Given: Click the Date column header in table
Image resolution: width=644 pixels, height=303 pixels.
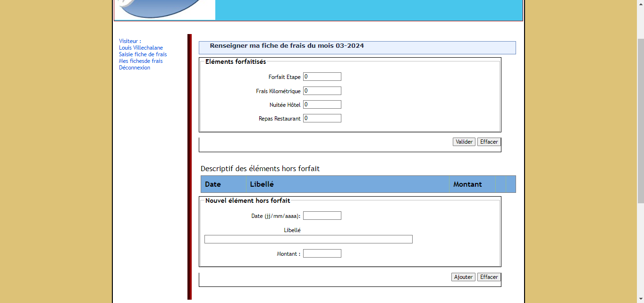Looking at the screenshot, I should (213, 184).
